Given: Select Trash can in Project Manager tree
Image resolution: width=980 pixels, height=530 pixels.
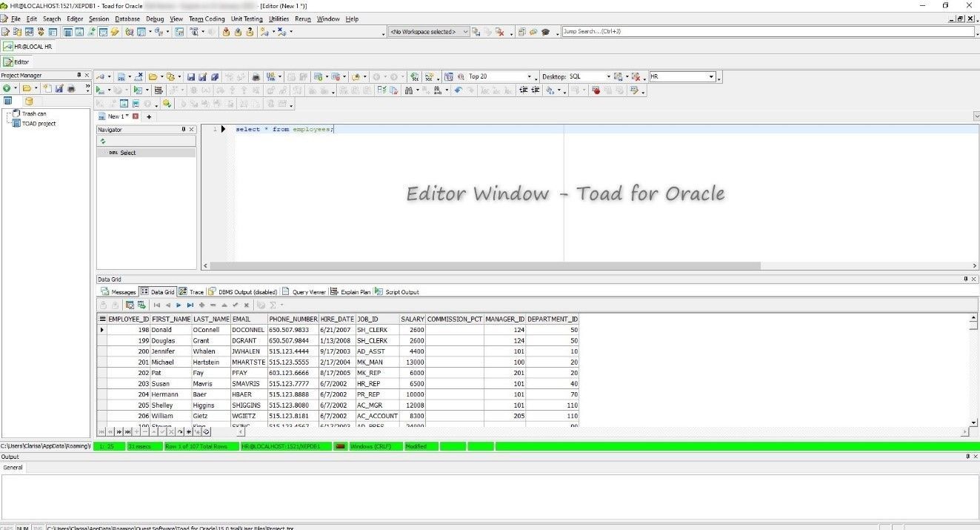Looking at the screenshot, I should [33, 113].
